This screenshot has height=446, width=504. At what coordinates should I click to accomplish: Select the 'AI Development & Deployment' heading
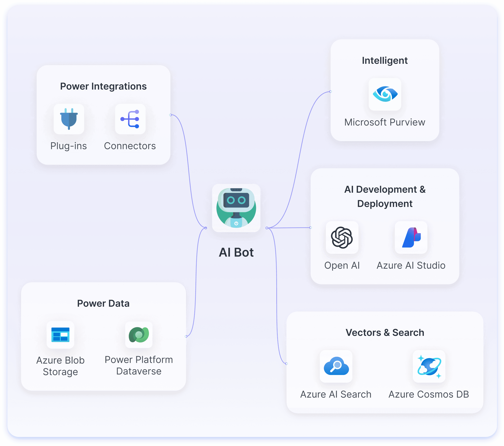tap(385, 197)
